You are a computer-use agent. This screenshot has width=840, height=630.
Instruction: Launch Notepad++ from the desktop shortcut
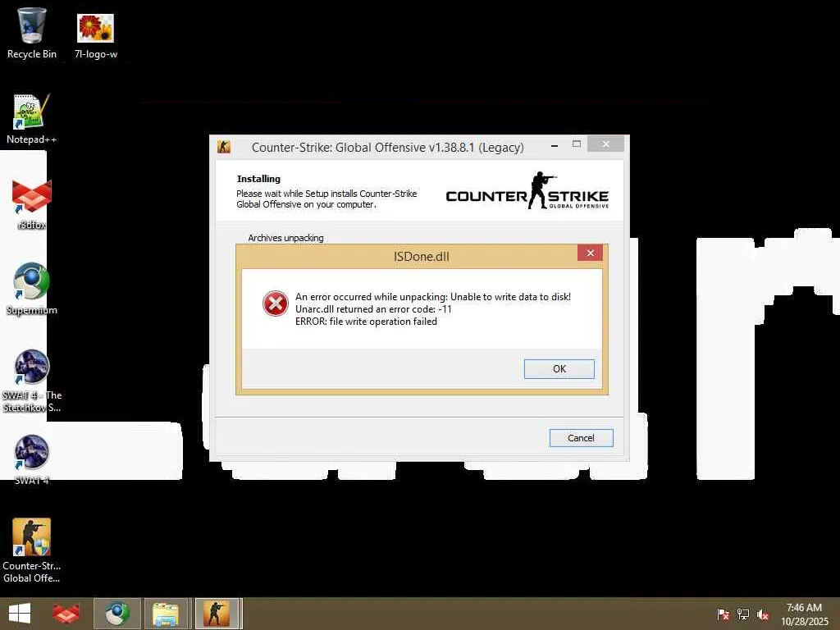[x=32, y=119]
